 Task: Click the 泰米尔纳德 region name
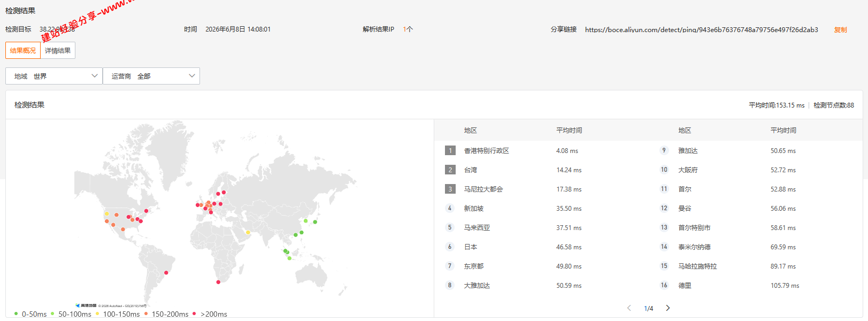coord(694,247)
